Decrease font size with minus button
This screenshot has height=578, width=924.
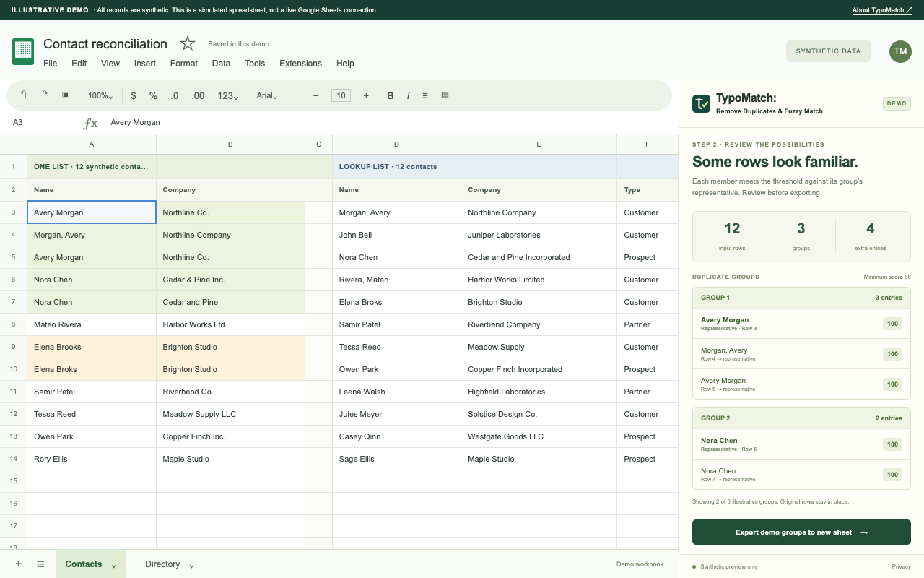click(315, 95)
